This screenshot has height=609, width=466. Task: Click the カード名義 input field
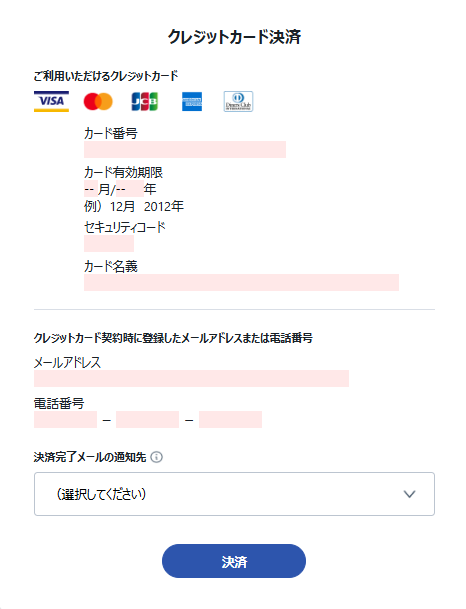[241, 282]
